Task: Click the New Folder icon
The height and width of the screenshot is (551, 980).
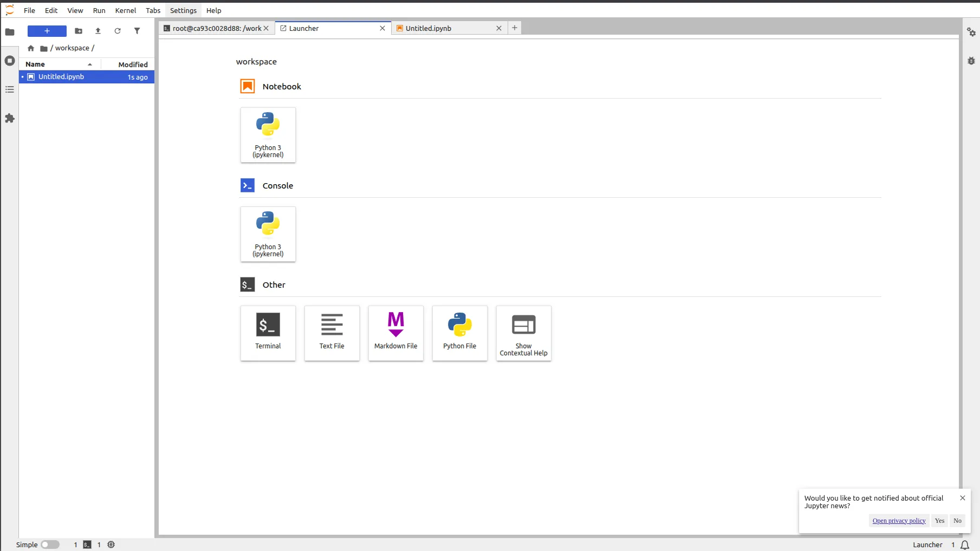Action: pos(79,31)
